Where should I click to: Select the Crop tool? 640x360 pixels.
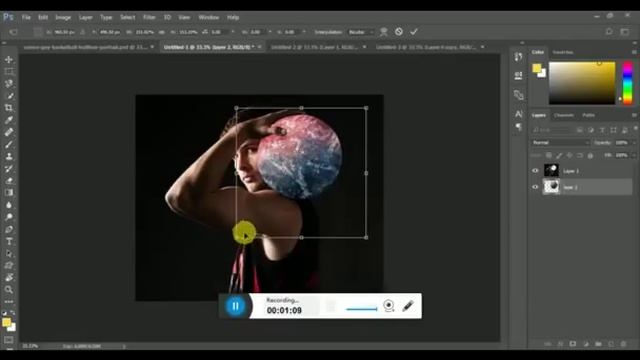9,108
